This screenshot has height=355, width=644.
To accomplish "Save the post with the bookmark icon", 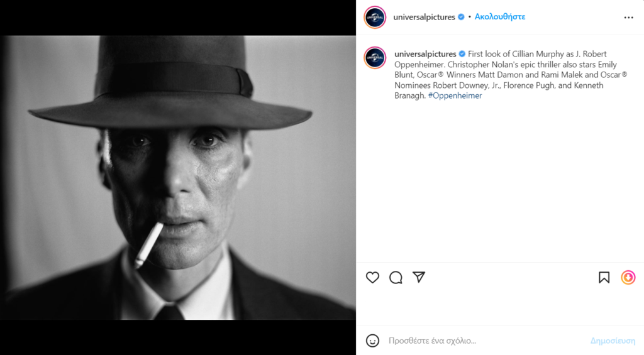I will coord(604,277).
